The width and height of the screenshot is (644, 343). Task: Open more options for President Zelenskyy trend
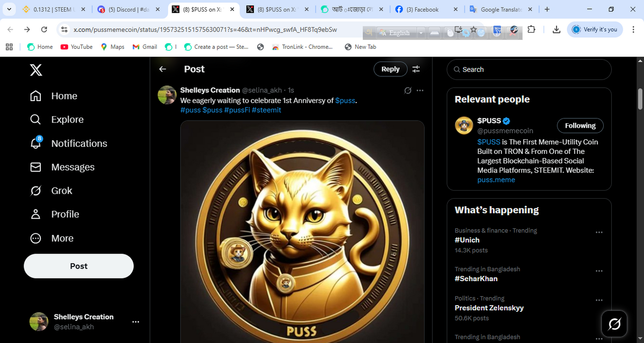[599, 300]
